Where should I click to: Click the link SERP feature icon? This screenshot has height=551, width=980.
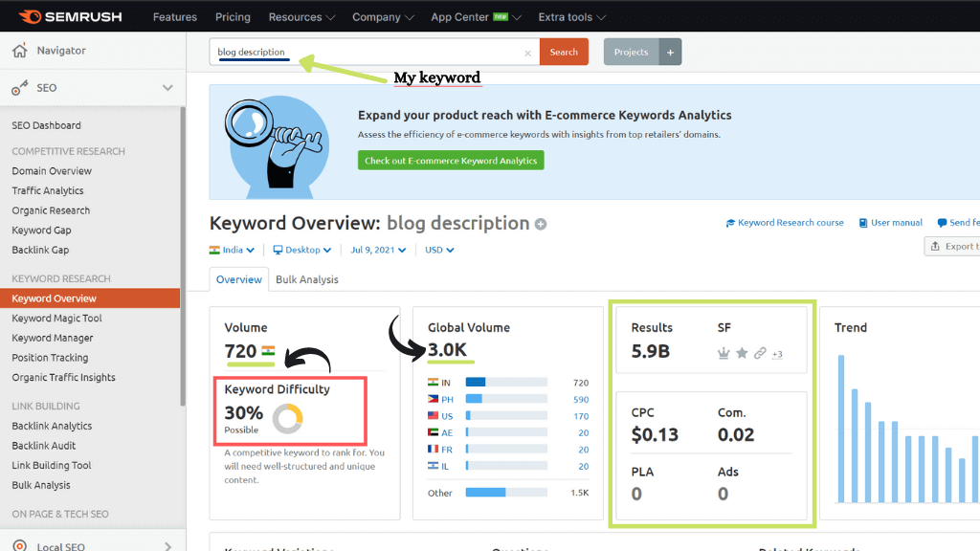tap(760, 354)
